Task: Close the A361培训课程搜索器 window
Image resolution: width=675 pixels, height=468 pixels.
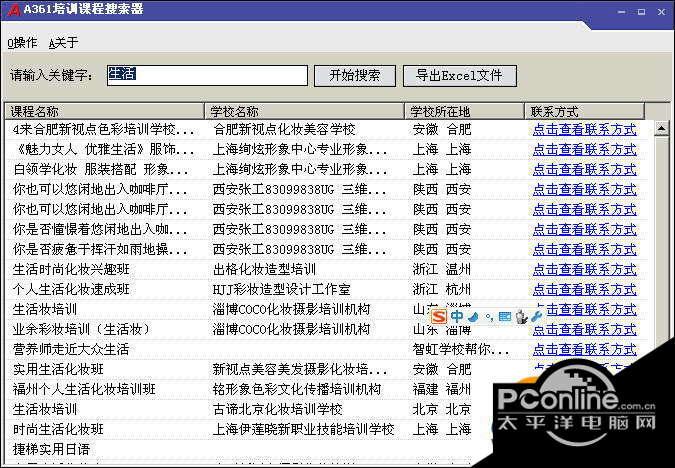Action: click(x=662, y=12)
